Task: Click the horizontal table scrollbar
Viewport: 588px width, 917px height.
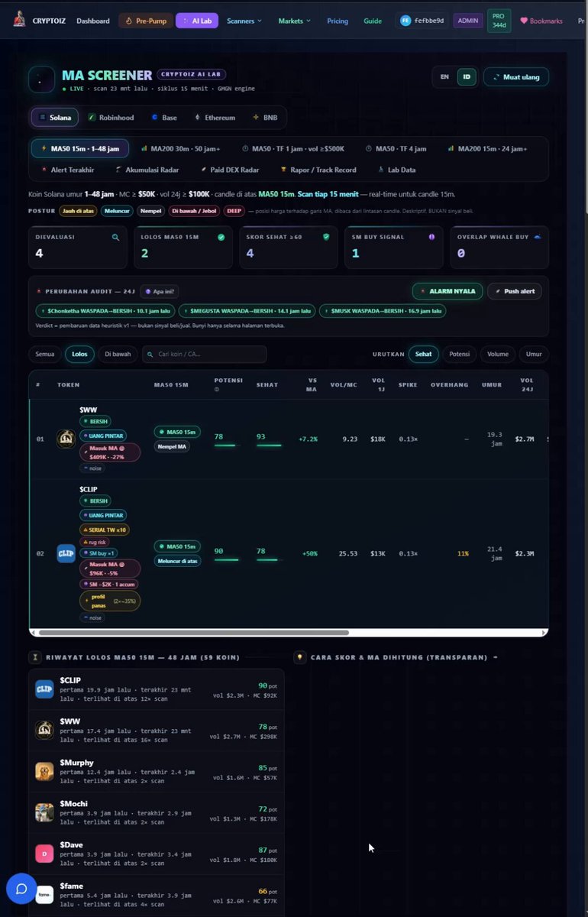Action: point(192,633)
